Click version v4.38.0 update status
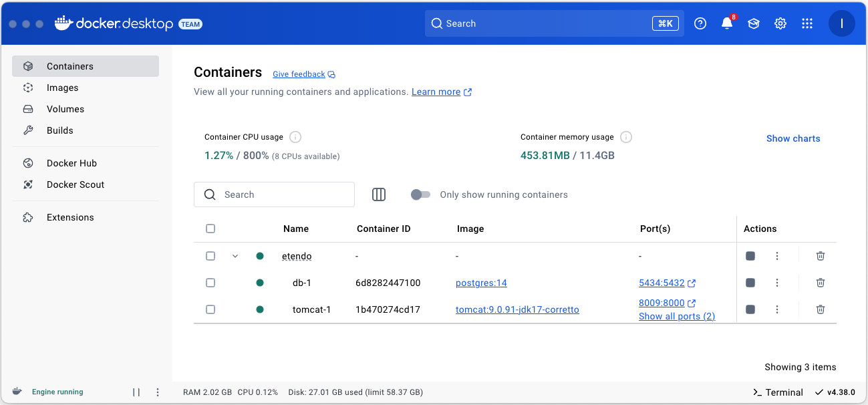868x405 pixels. pyautogui.click(x=835, y=392)
